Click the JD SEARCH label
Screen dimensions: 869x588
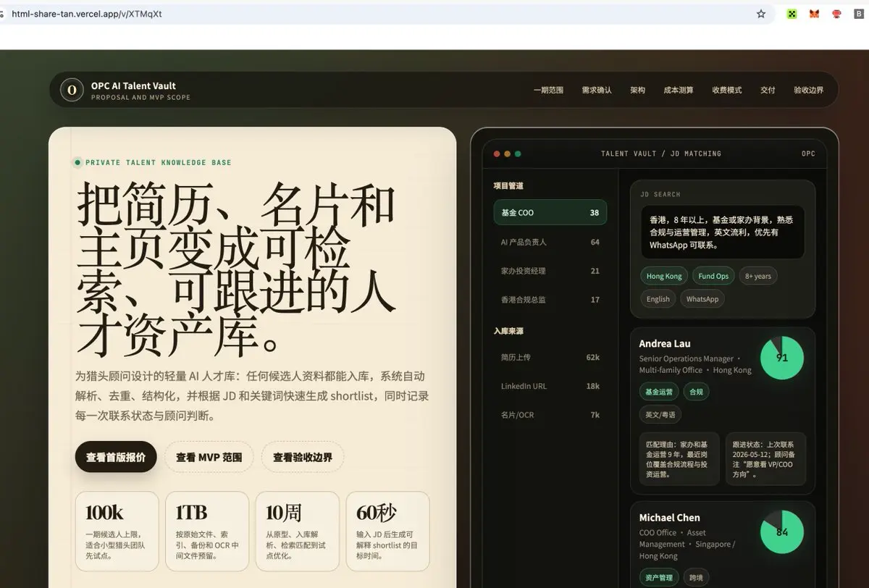(x=660, y=194)
